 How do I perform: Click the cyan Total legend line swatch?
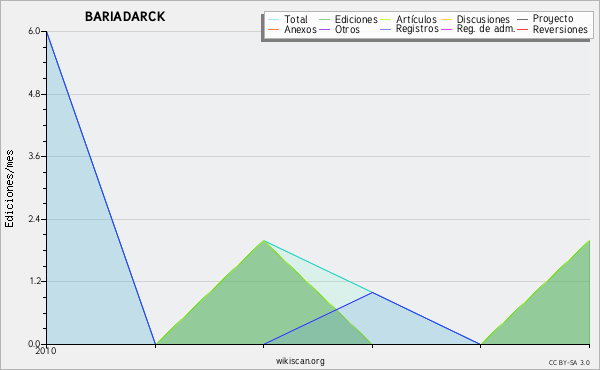pyautogui.click(x=273, y=20)
